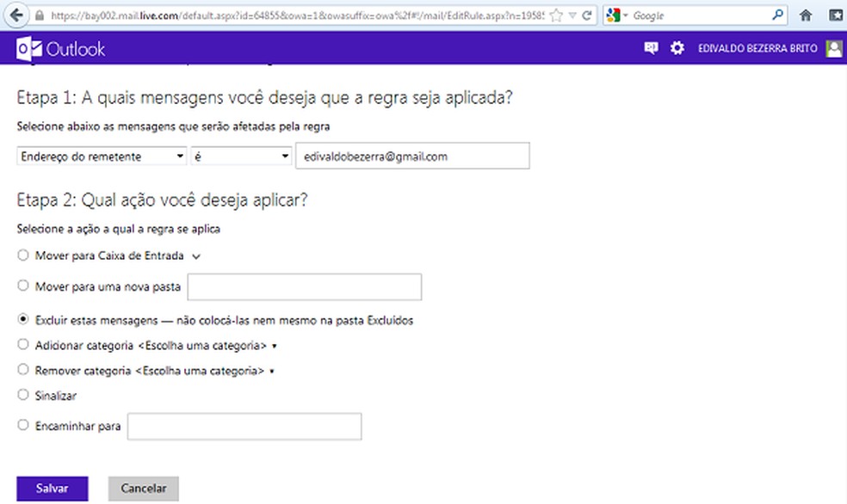Image resolution: width=847 pixels, height=504 pixels.
Task: Select 'Remover categoria' radio button
Action: pyautogui.click(x=22, y=369)
